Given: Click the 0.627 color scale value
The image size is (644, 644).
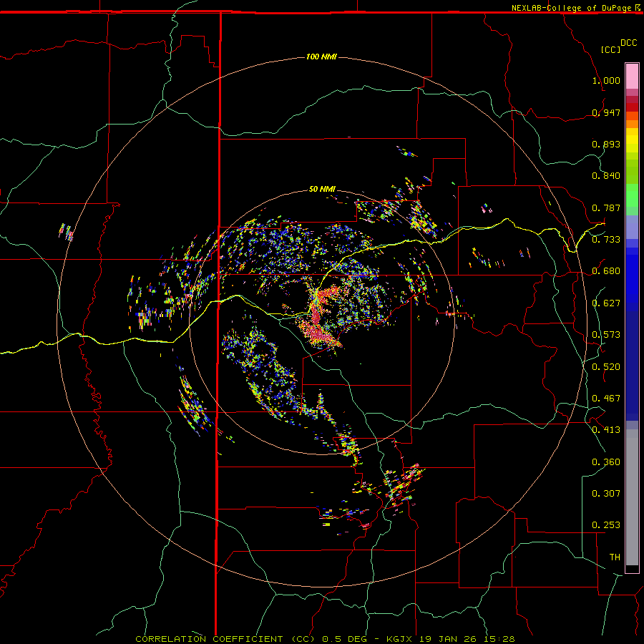Looking at the screenshot, I should pyautogui.click(x=606, y=303).
